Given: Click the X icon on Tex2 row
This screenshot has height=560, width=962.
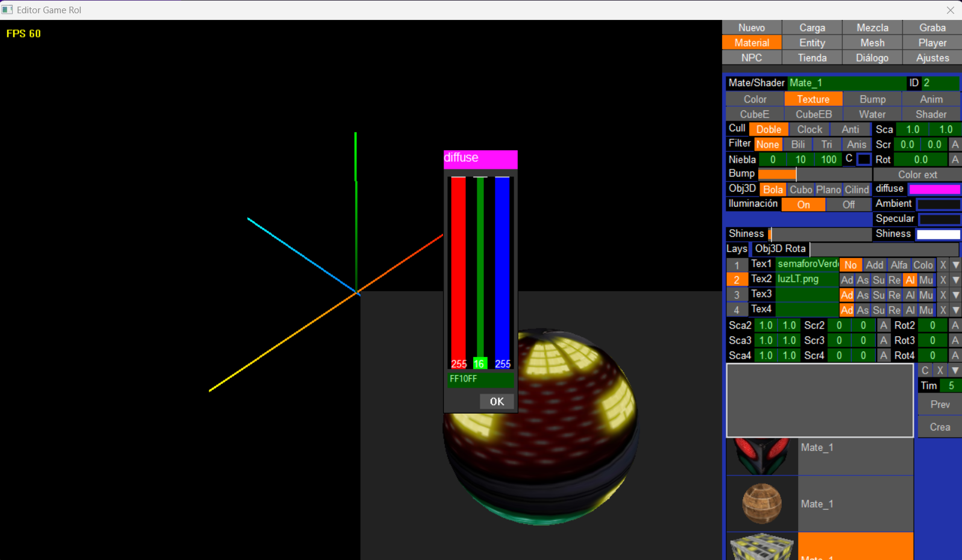Looking at the screenshot, I should [943, 280].
